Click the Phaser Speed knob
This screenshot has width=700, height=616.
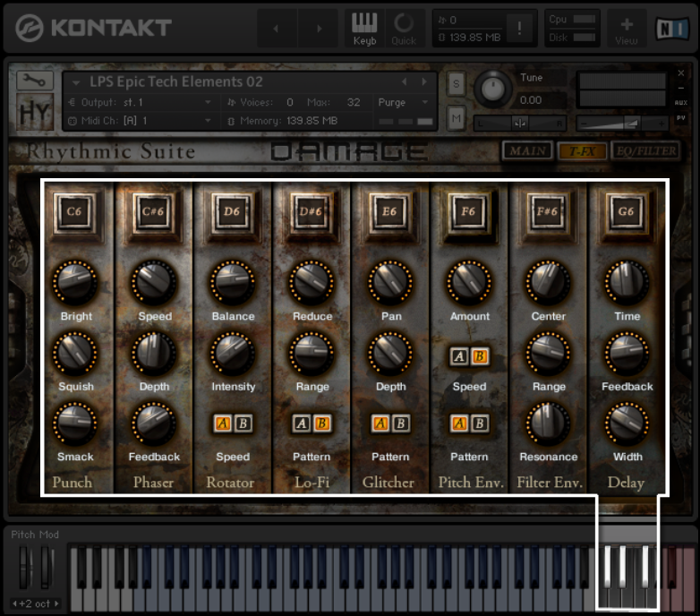[154, 282]
